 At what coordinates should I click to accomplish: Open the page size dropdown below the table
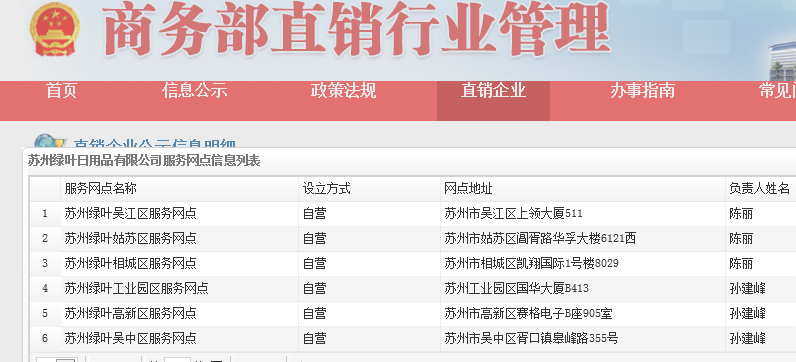[x=56, y=360]
